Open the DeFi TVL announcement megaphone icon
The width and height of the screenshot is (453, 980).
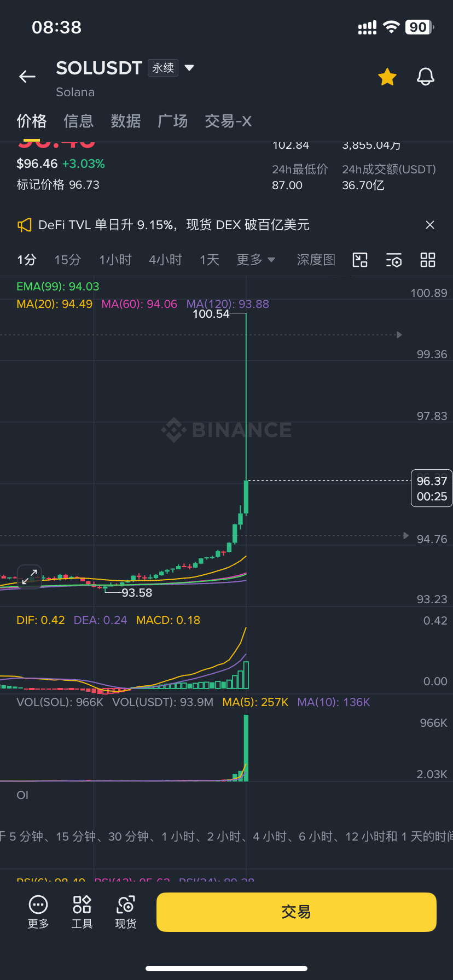[25, 225]
